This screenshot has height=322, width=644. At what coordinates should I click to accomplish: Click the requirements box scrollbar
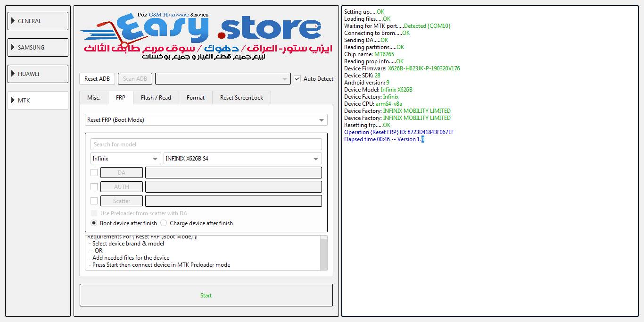[324, 253]
